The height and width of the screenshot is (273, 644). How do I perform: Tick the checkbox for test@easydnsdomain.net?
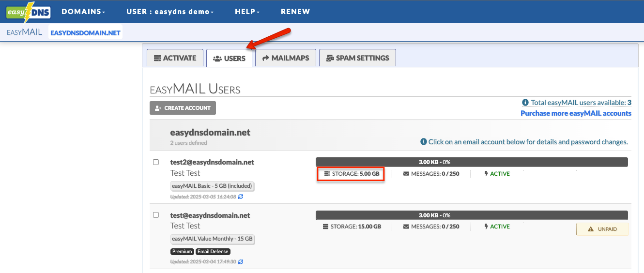(x=156, y=215)
